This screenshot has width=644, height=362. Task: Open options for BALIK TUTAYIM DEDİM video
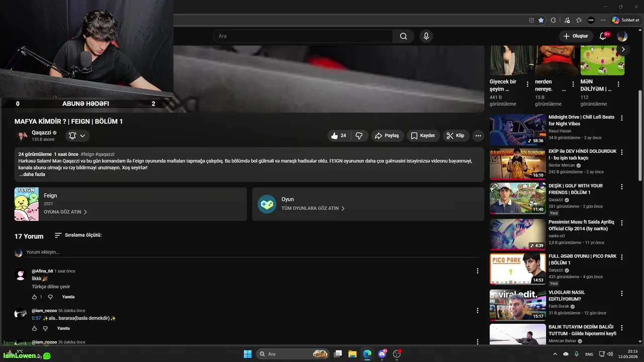622,328
